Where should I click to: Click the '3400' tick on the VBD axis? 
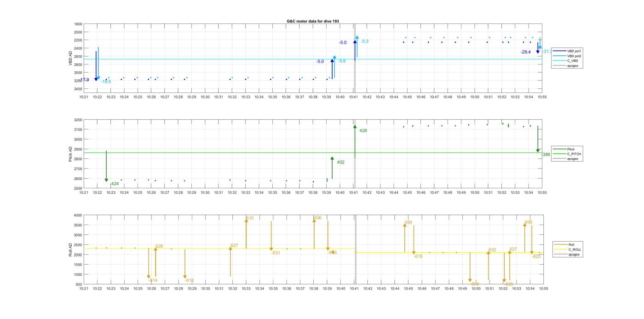[x=78, y=89]
